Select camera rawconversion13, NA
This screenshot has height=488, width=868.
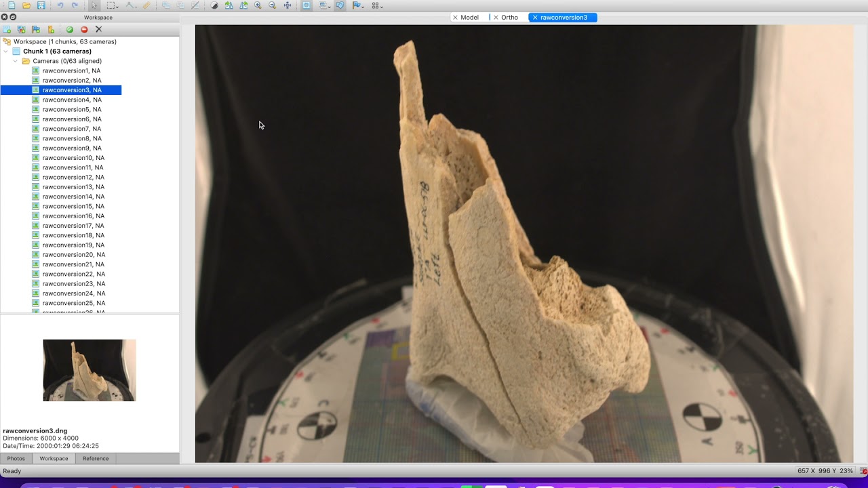point(73,187)
